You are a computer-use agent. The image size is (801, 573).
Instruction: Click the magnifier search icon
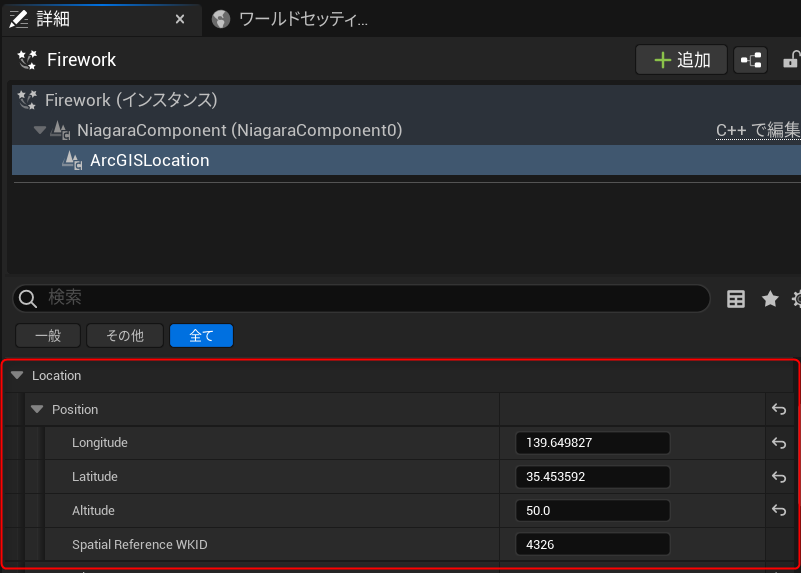coord(28,299)
